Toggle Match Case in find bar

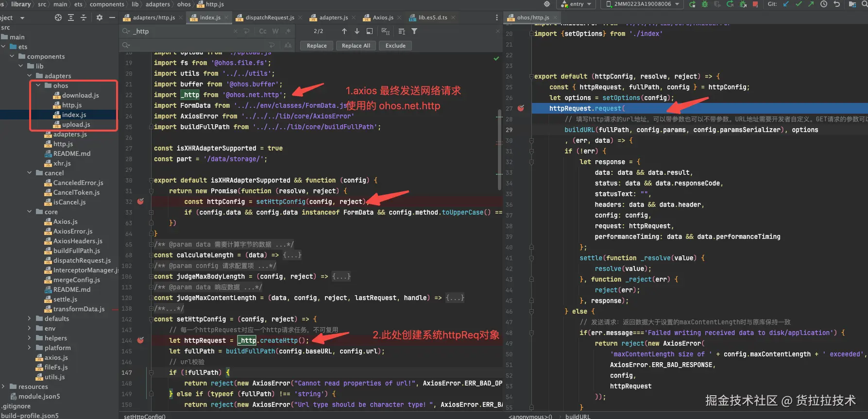(x=263, y=31)
